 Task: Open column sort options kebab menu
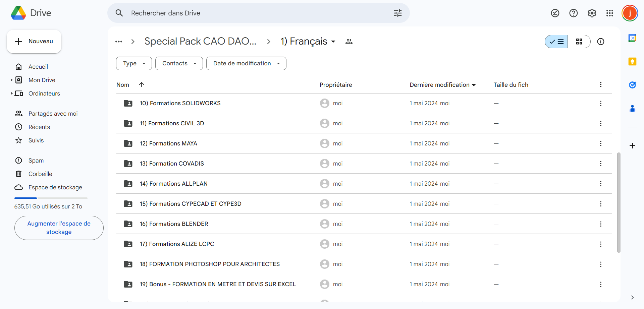click(x=601, y=85)
